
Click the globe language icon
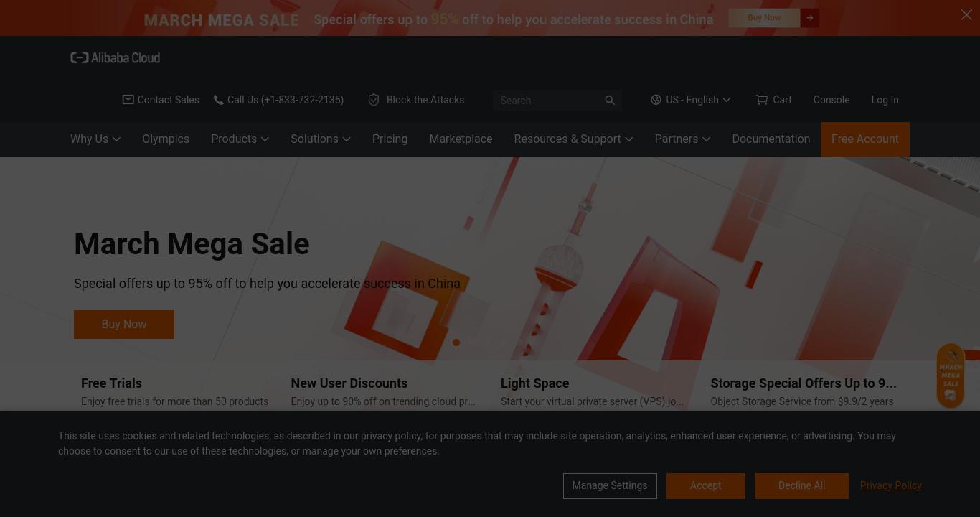tap(656, 100)
